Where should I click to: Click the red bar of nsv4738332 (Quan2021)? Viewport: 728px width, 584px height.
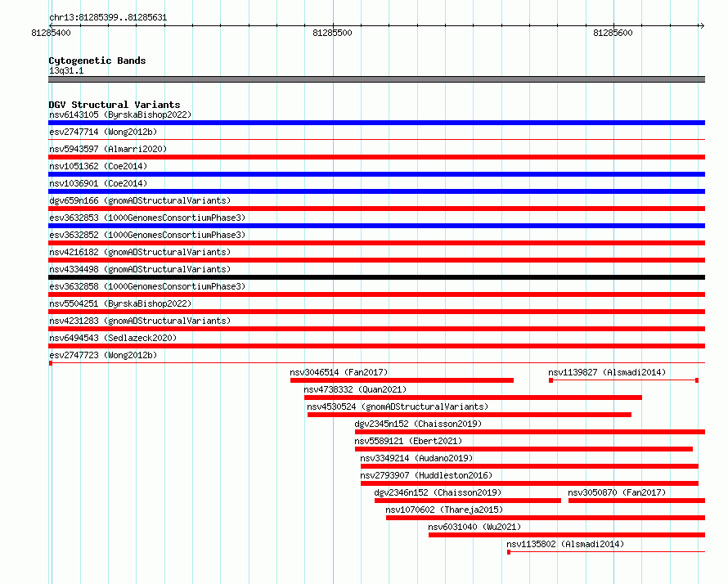click(473, 398)
